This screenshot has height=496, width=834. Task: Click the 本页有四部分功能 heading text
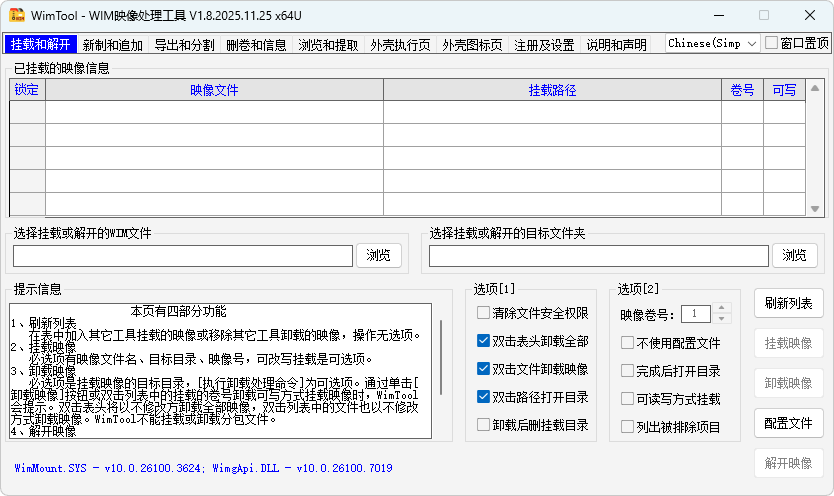pyautogui.click(x=178, y=311)
